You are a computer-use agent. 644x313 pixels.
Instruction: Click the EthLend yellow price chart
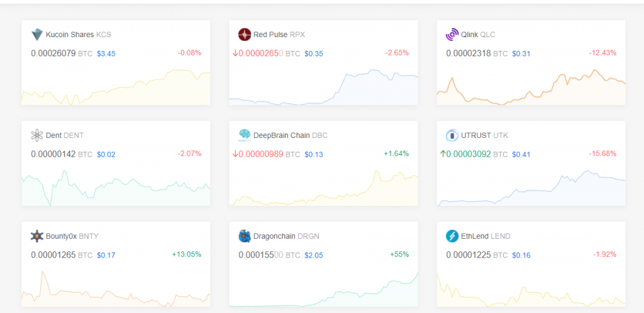tap(531, 288)
